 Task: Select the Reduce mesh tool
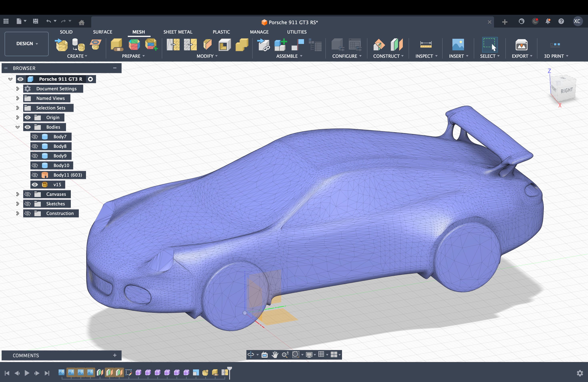(x=190, y=45)
